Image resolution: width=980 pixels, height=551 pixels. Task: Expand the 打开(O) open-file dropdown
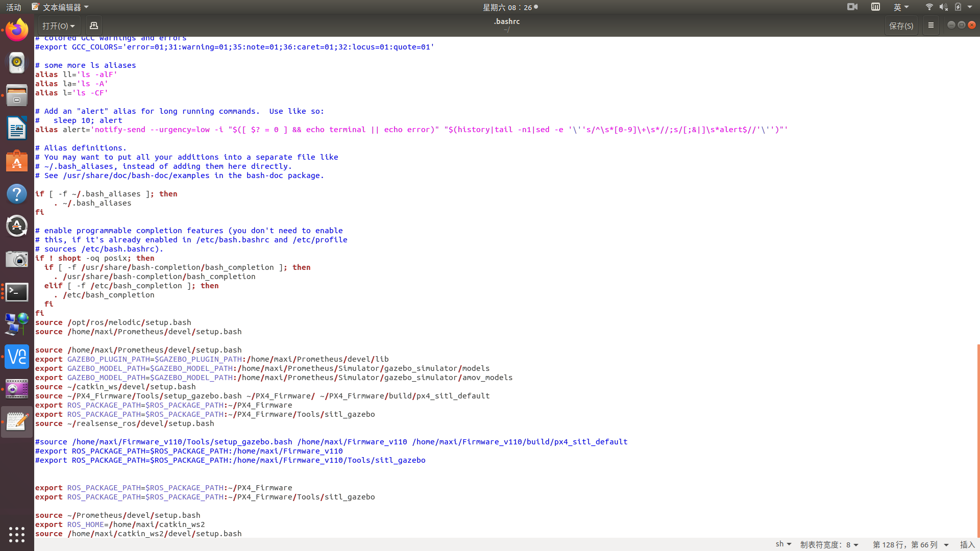tap(59, 25)
